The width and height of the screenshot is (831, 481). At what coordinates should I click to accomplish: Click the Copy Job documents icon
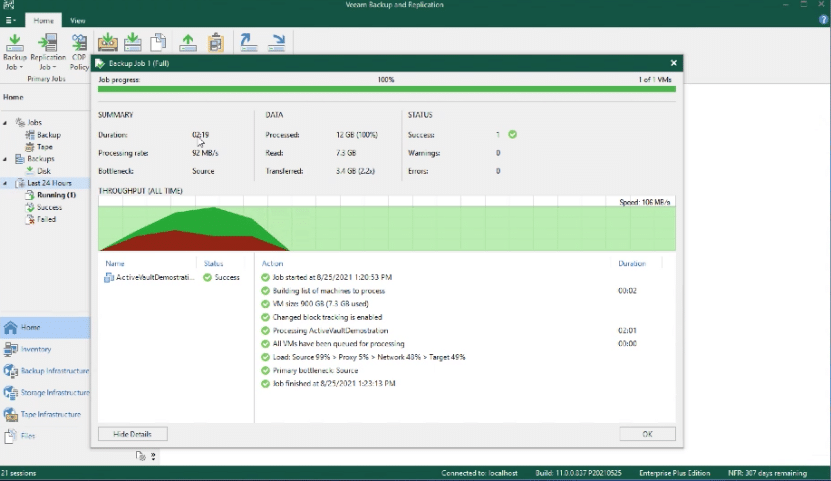158,42
